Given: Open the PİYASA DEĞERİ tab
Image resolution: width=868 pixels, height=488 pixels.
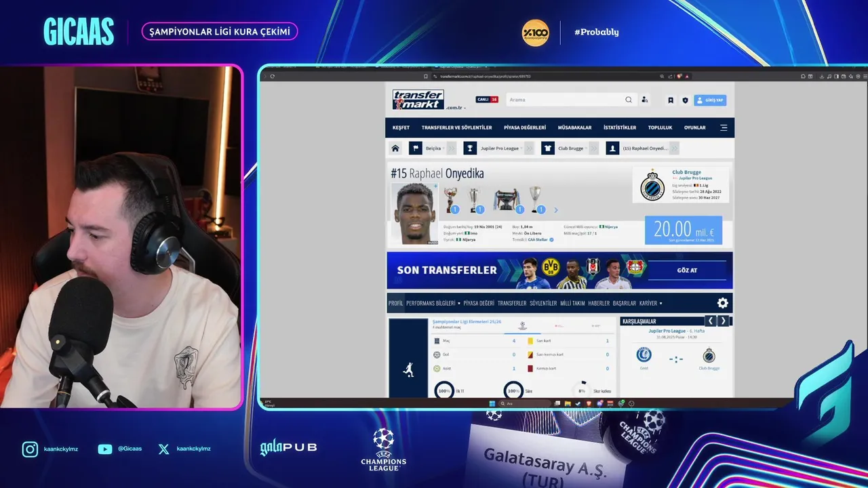Looking at the screenshot, I should (x=479, y=303).
